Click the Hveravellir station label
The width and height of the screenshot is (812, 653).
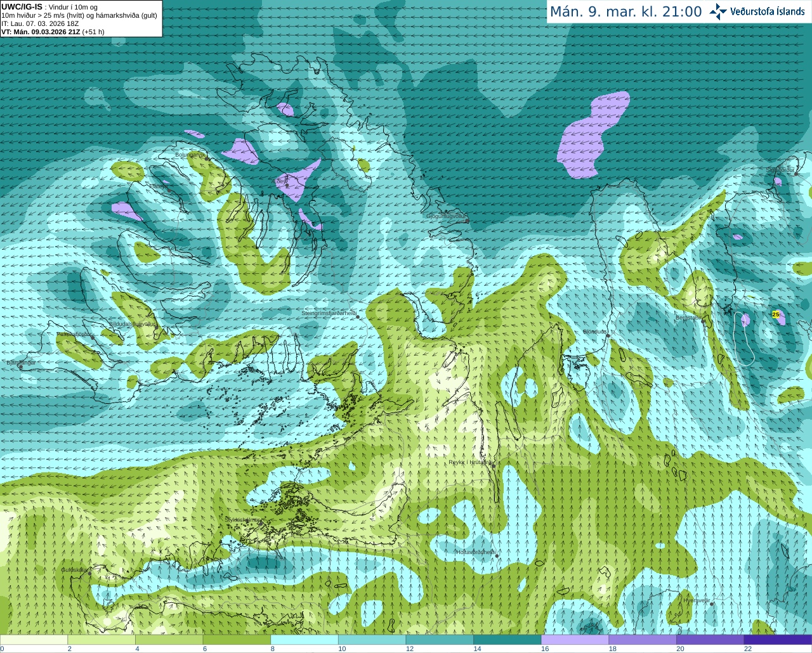pos(697,600)
